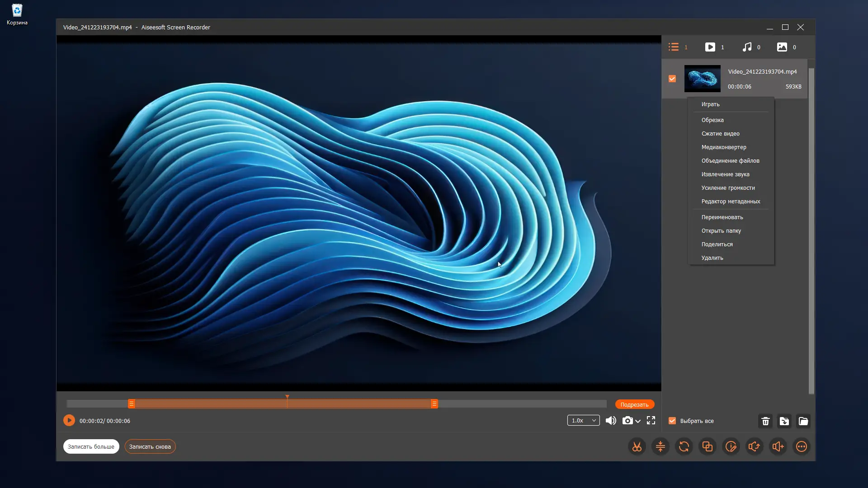
Task: Toggle fullscreen preview
Action: coord(651,421)
